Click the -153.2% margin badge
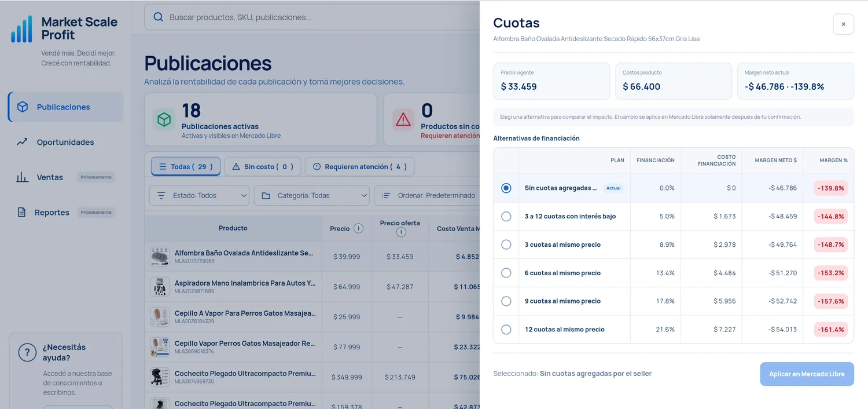 [x=831, y=273]
